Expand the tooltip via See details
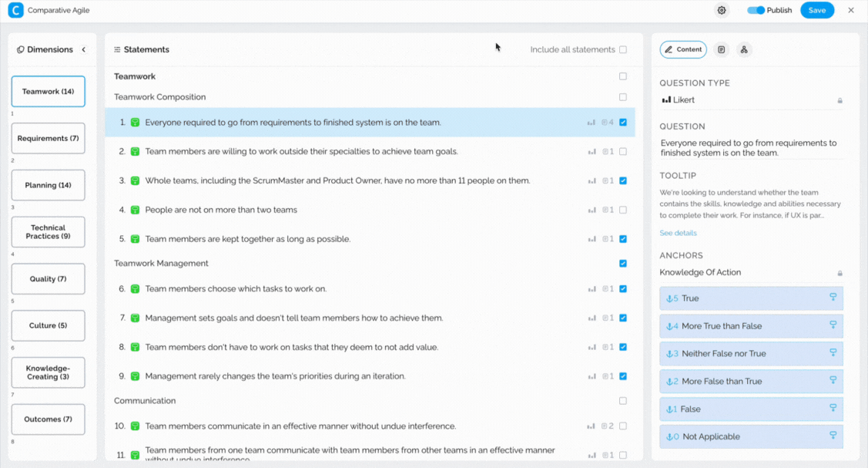Image resolution: width=868 pixels, height=468 pixels. point(678,233)
